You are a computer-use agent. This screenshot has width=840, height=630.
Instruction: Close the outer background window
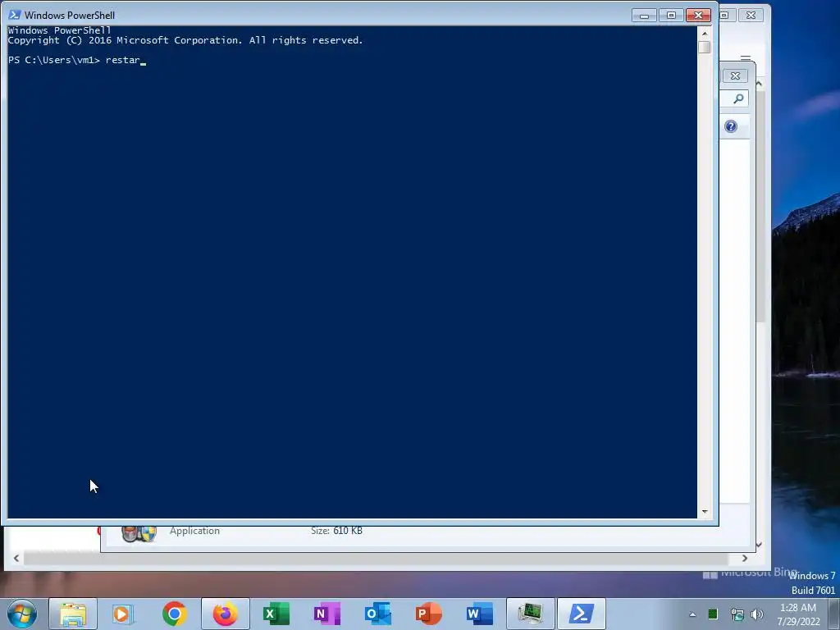(x=751, y=15)
